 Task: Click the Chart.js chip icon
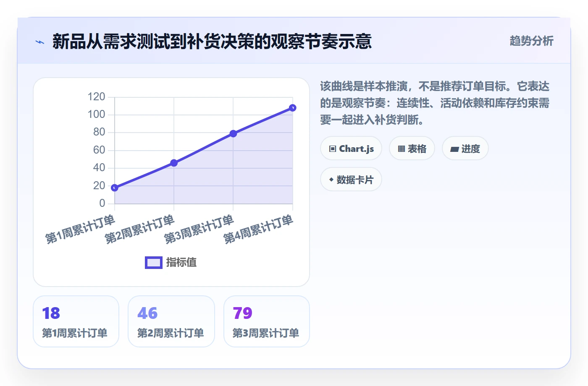pyautogui.click(x=333, y=149)
